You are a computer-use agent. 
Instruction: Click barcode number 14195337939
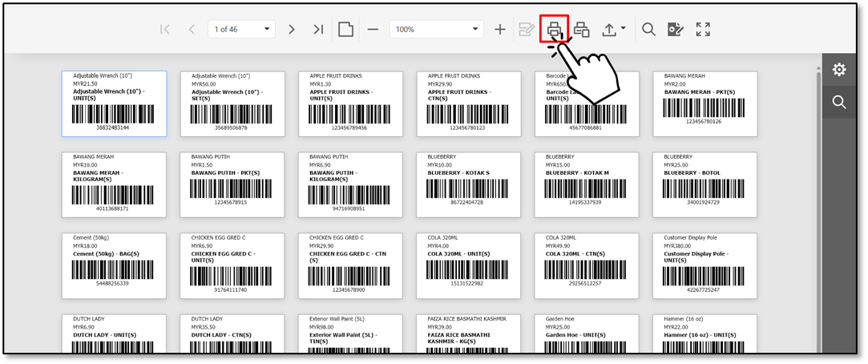coord(585,202)
